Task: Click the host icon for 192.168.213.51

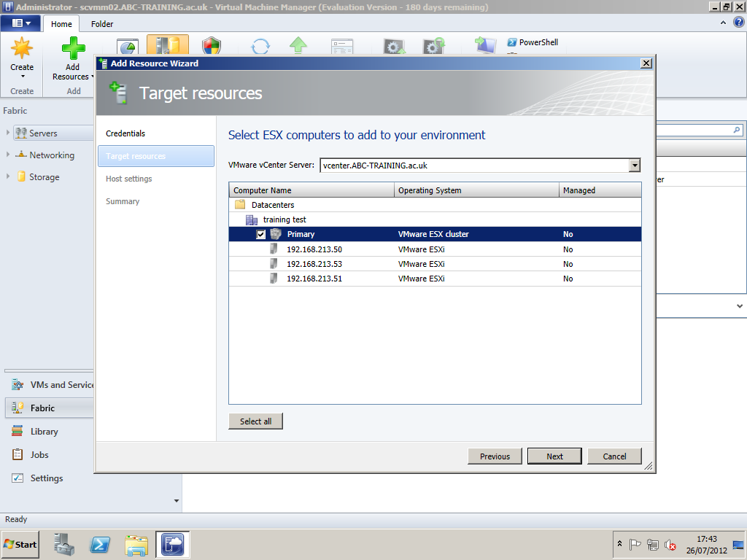Action: (x=274, y=279)
